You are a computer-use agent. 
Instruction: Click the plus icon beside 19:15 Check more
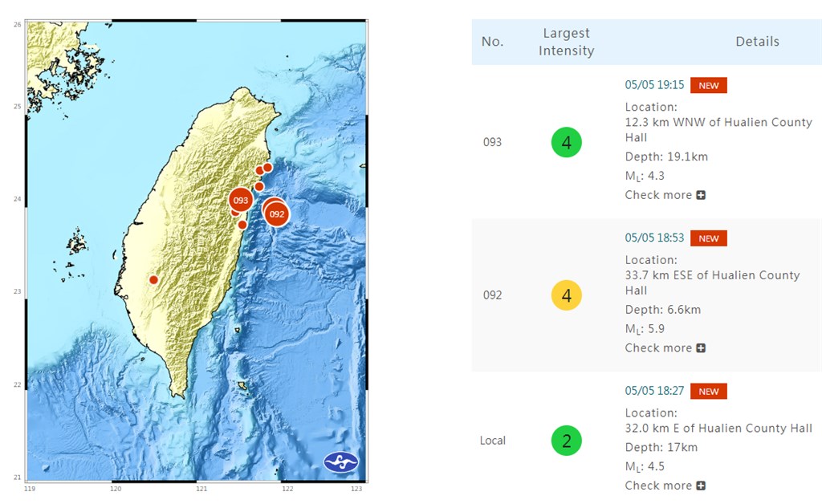tap(701, 195)
